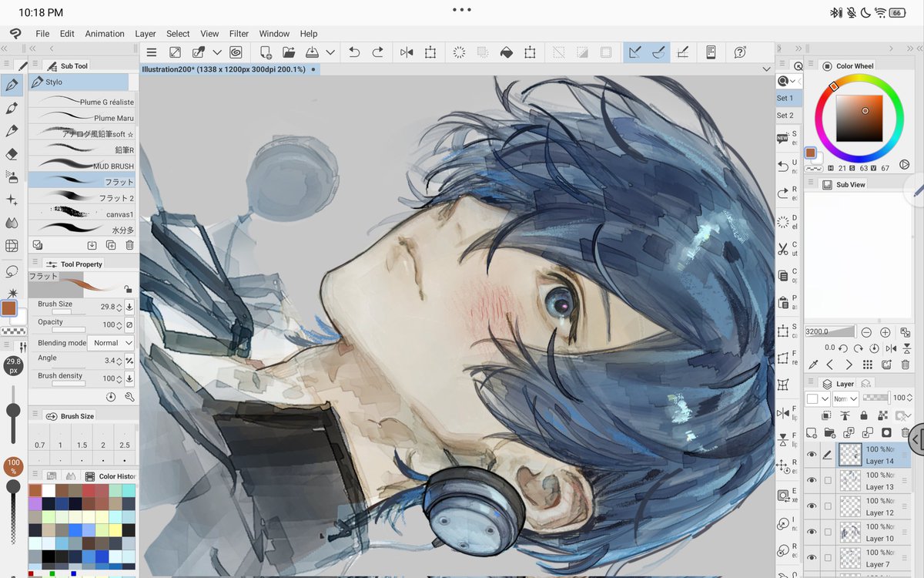Hide Layer 14 with its eye icon

(812, 454)
